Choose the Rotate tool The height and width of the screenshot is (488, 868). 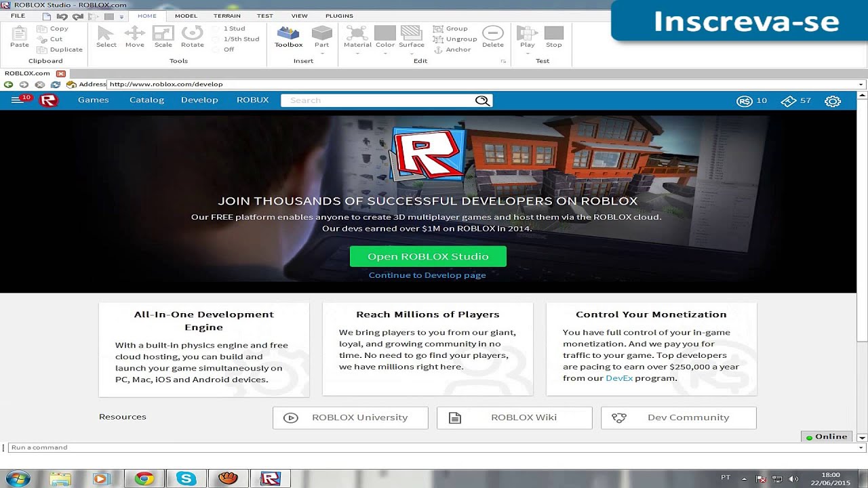click(192, 37)
